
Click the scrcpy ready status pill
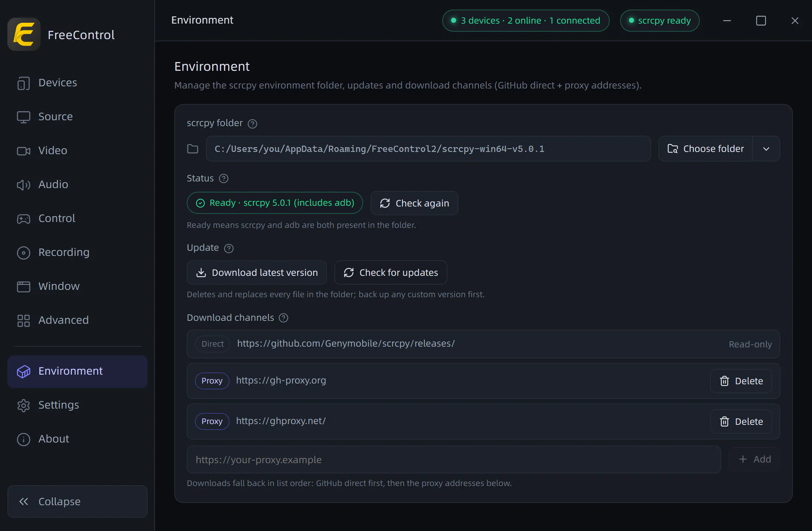[660, 21]
